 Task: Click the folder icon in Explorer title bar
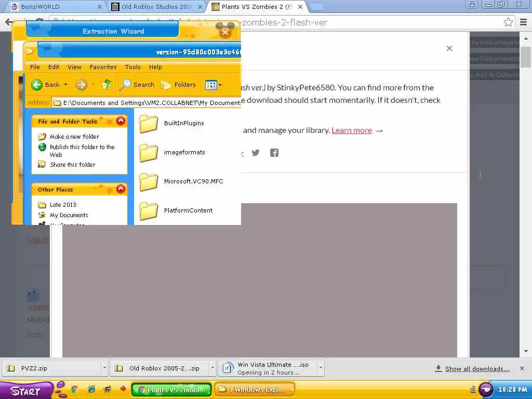30,51
